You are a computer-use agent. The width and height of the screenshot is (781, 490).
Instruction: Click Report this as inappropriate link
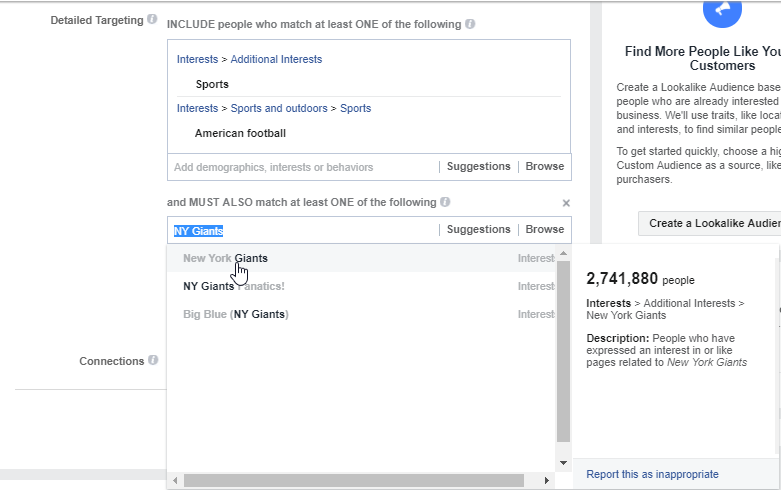point(652,474)
